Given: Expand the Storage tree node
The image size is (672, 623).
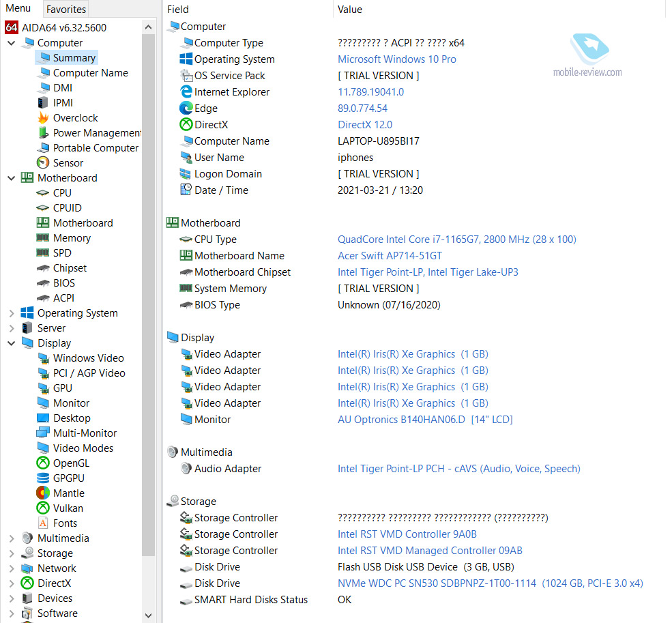Looking at the screenshot, I should pyautogui.click(x=12, y=553).
